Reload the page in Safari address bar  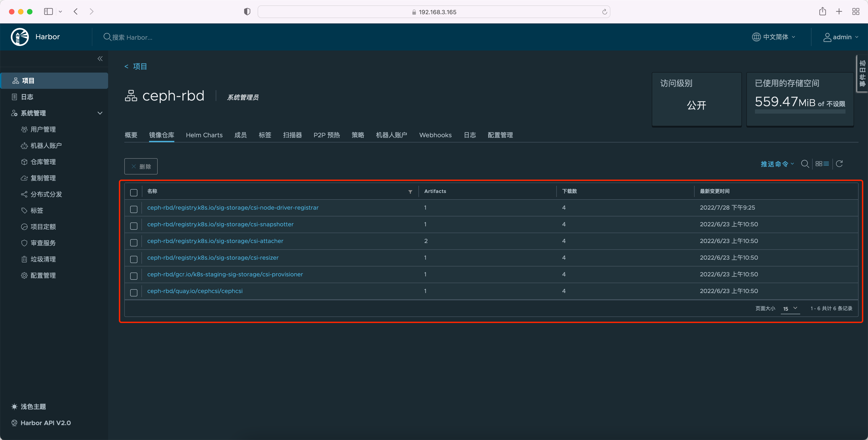(604, 12)
